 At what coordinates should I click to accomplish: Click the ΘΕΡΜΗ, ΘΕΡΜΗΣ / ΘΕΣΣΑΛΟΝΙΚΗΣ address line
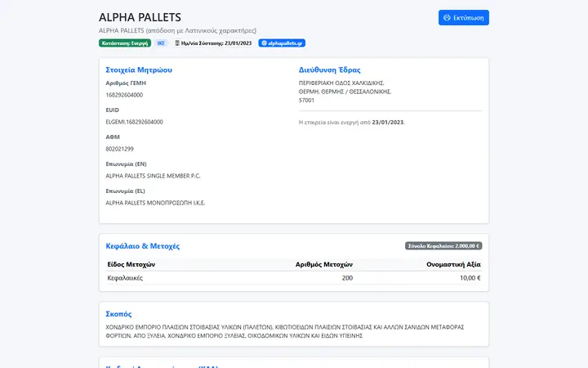(x=345, y=92)
